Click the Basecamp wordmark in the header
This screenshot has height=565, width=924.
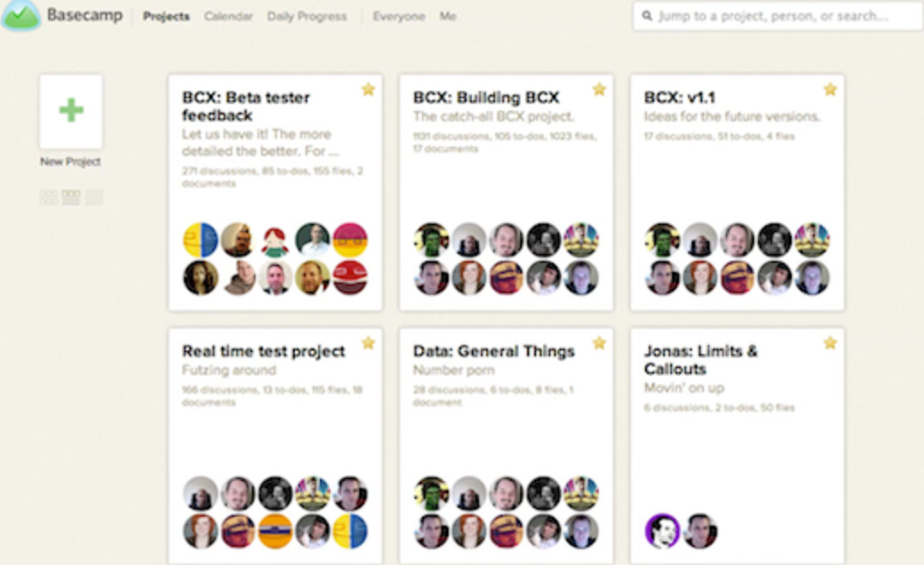85,14
